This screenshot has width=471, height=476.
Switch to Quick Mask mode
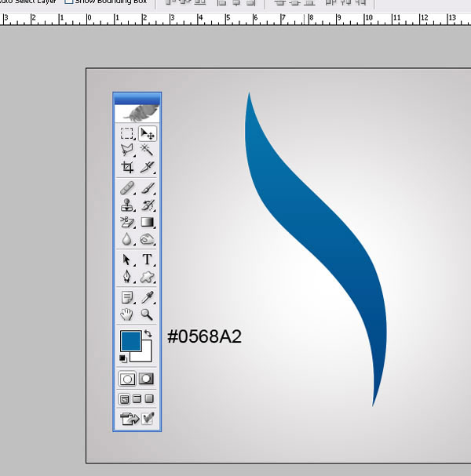(147, 379)
